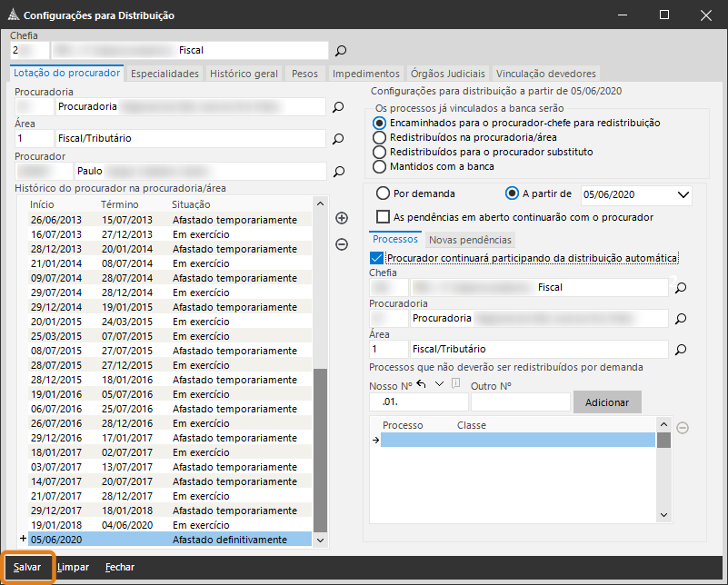Check 'As pendências em aberto continuarão' box

tap(384, 217)
